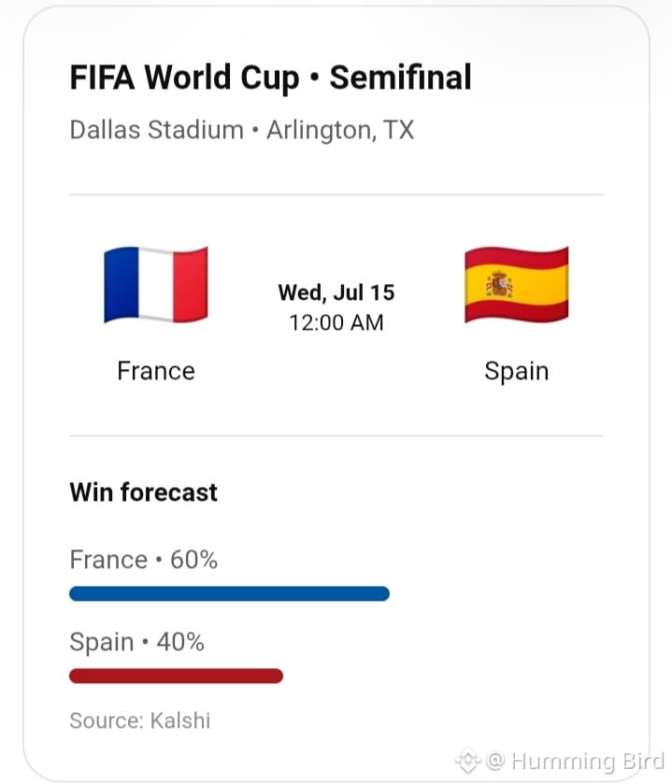The image size is (672, 784).
Task: Click the Dallas Stadium venue text
Action: pyautogui.click(x=156, y=130)
